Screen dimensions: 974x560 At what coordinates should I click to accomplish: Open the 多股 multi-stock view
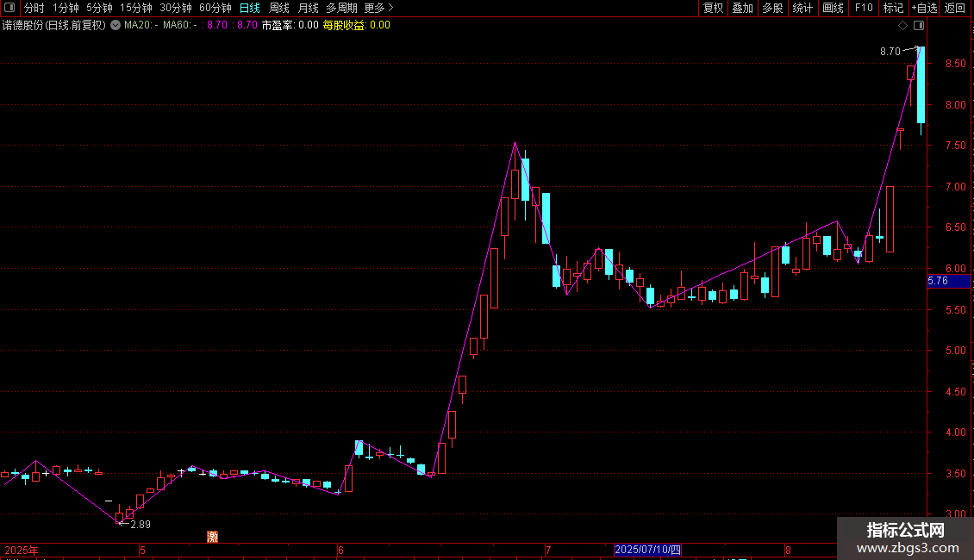[772, 8]
